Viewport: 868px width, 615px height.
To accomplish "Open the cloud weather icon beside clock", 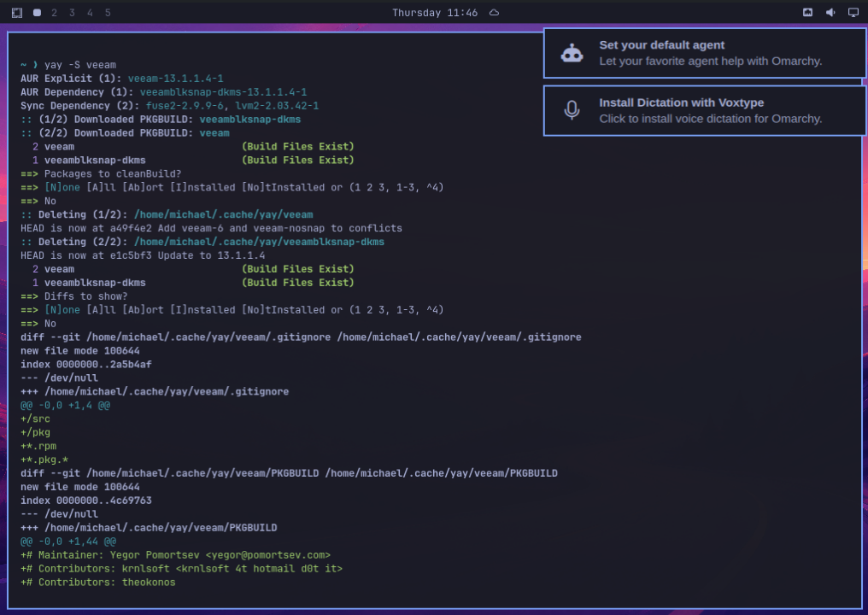I will pos(495,13).
